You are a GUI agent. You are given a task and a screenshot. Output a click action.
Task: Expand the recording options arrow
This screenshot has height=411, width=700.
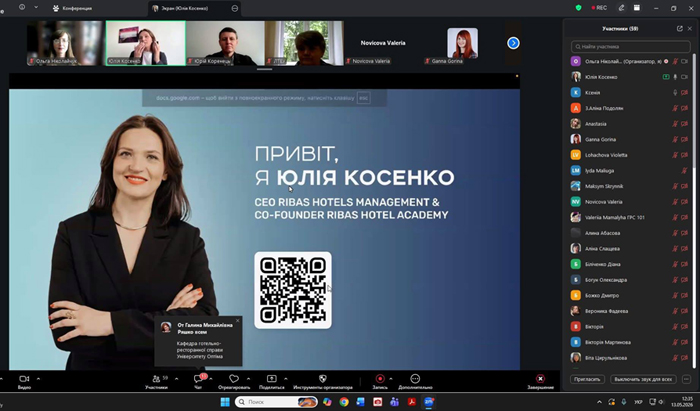[x=391, y=379]
